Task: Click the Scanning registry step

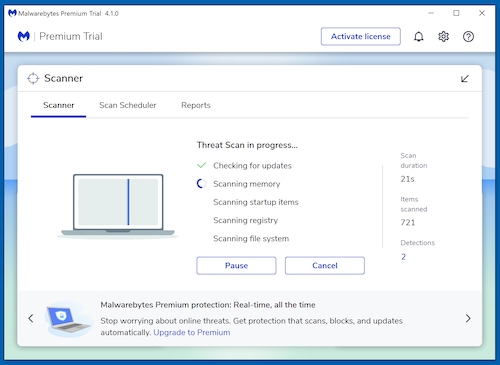Action: click(x=245, y=220)
